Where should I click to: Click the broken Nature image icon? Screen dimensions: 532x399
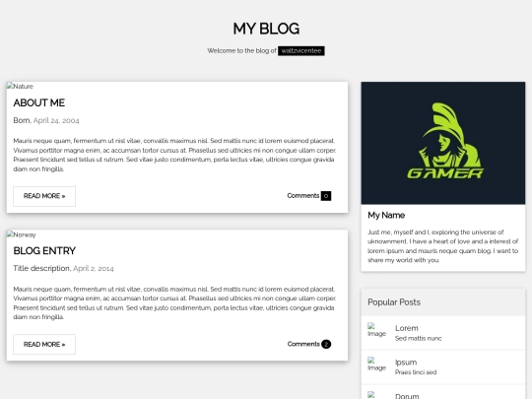coord(20,86)
